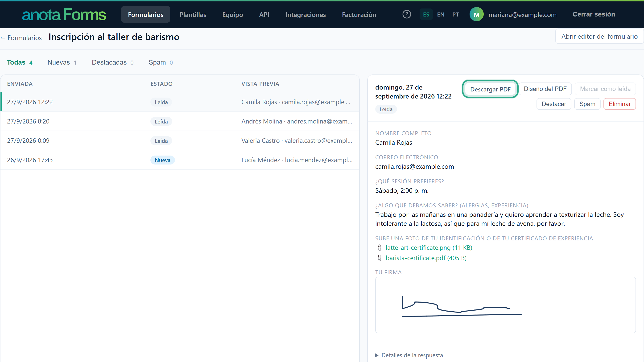644x362 pixels.
Task: Delete response with Eliminar button
Action: [x=619, y=104]
